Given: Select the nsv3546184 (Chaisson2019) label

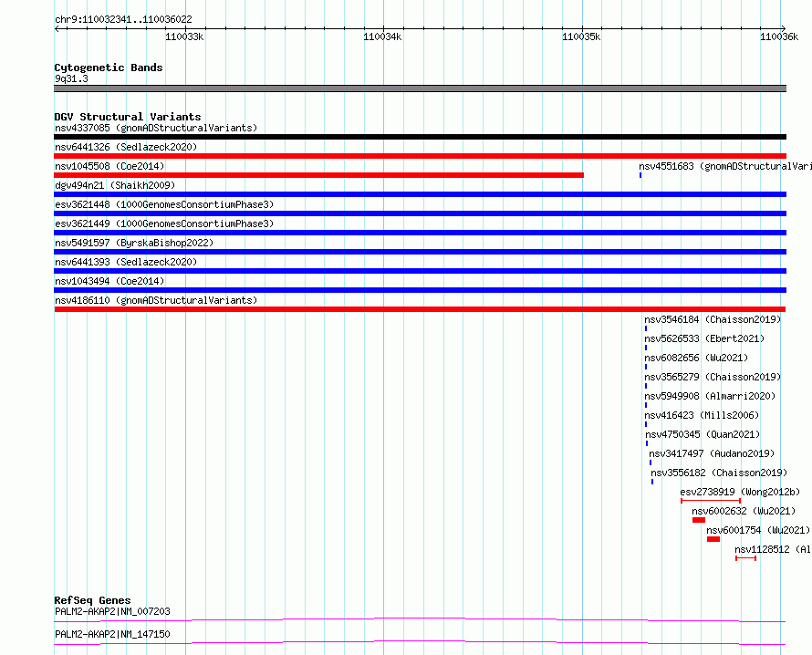Looking at the screenshot, I should (x=713, y=319).
